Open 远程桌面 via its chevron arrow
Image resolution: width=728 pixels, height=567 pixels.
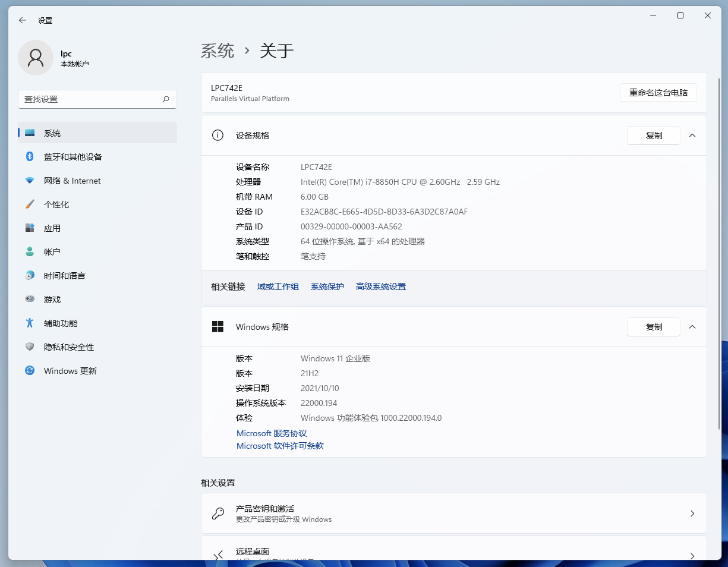click(692, 556)
